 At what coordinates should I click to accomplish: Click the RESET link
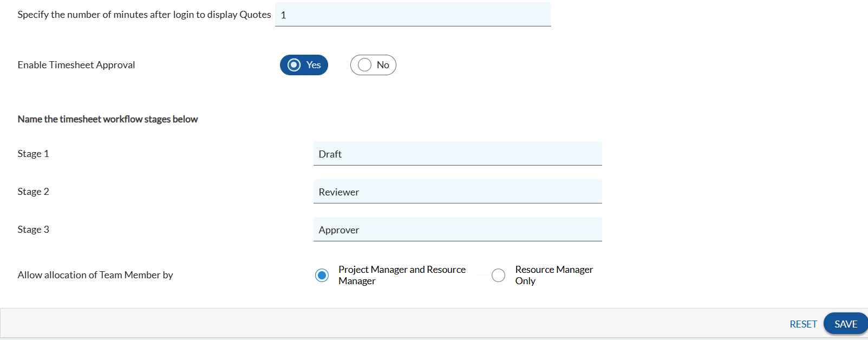[x=803, y=324]
